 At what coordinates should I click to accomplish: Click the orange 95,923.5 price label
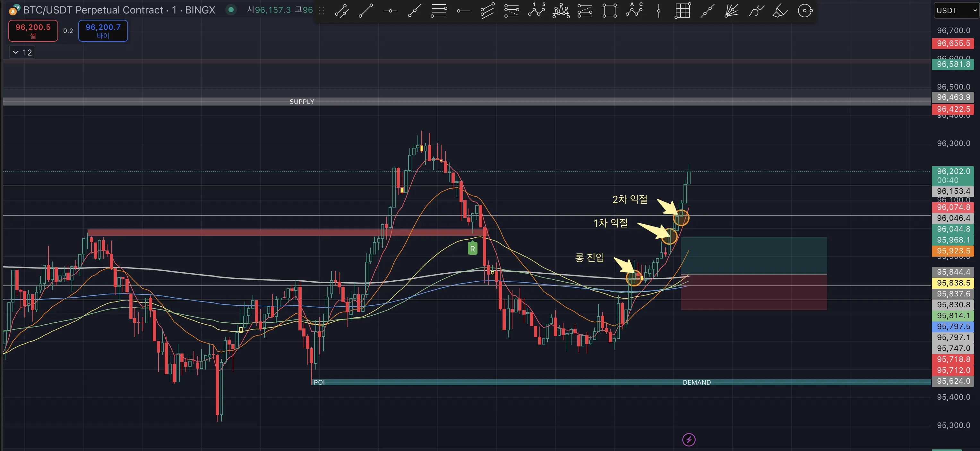click(x=953, y=251)
